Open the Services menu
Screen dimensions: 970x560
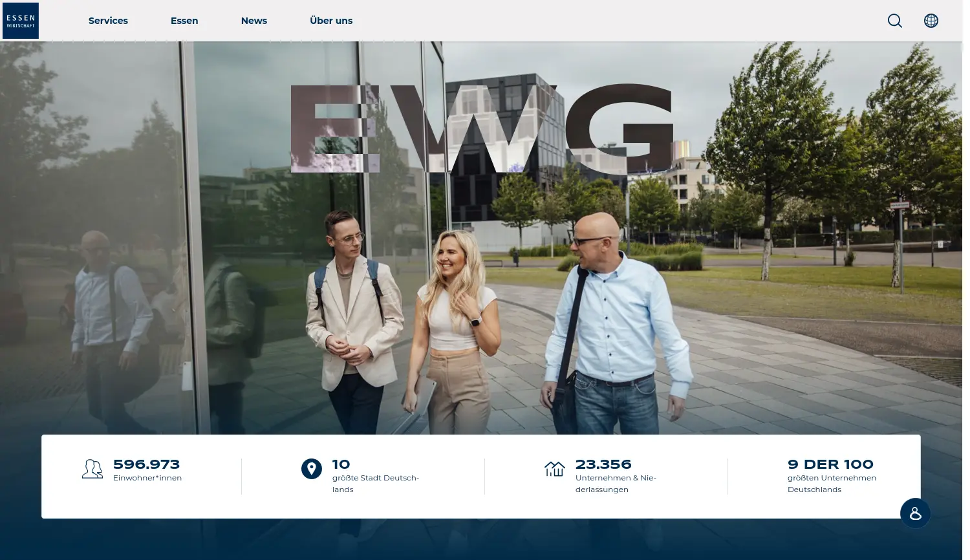coord(108,20)
